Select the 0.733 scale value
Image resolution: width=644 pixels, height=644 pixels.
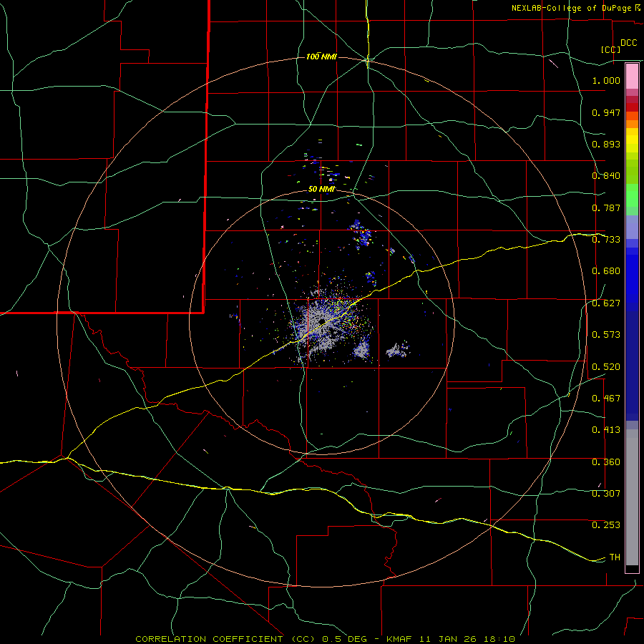(606, 240)
